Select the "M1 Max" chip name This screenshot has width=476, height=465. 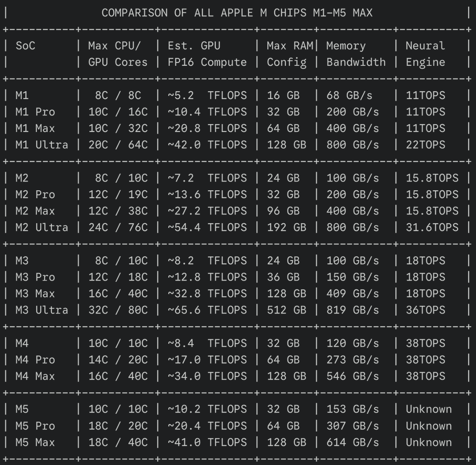35,128
